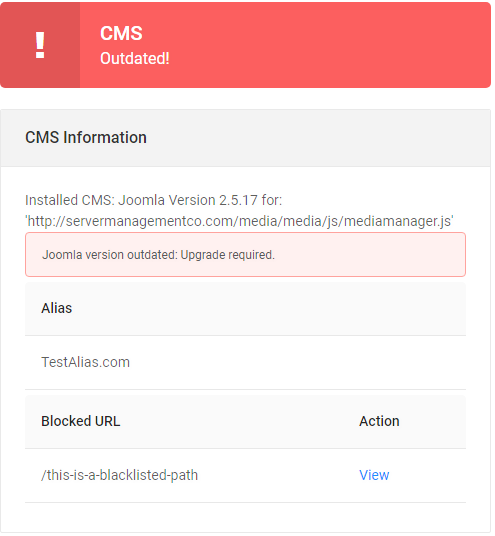495x536 pixels.
Task: Click the Blocked URL column header
Action: tap(81, 421)
